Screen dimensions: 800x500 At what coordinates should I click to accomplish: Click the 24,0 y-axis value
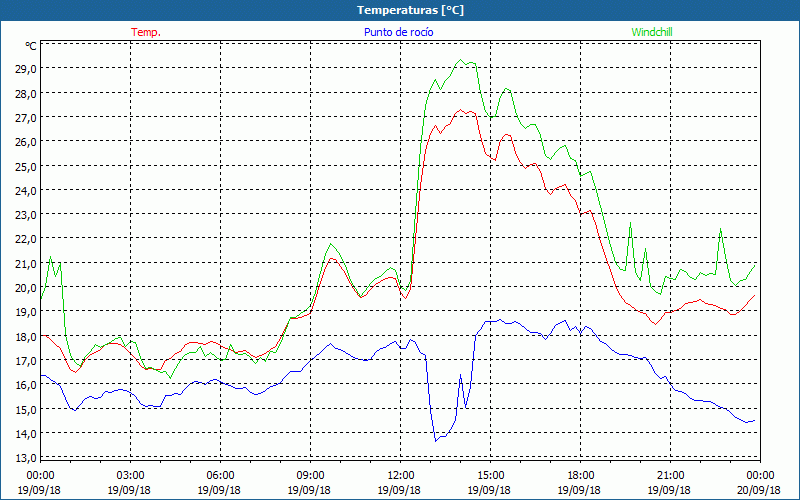coord(26,191)
